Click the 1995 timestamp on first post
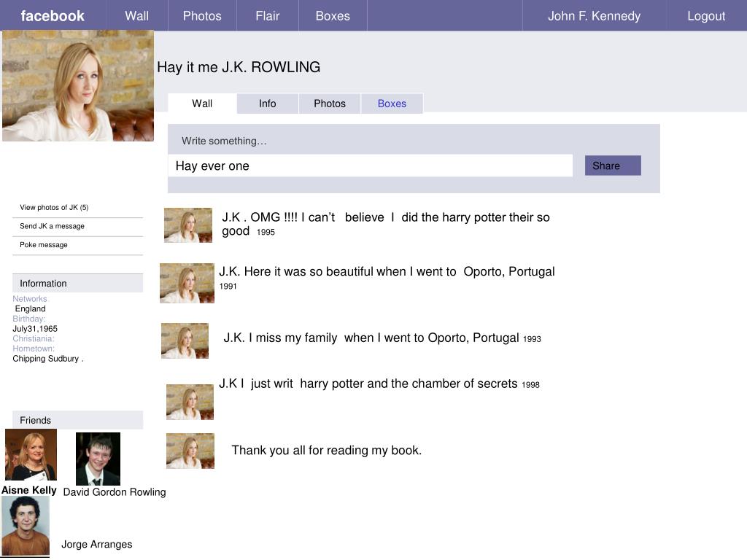 [x=266, y=233]
